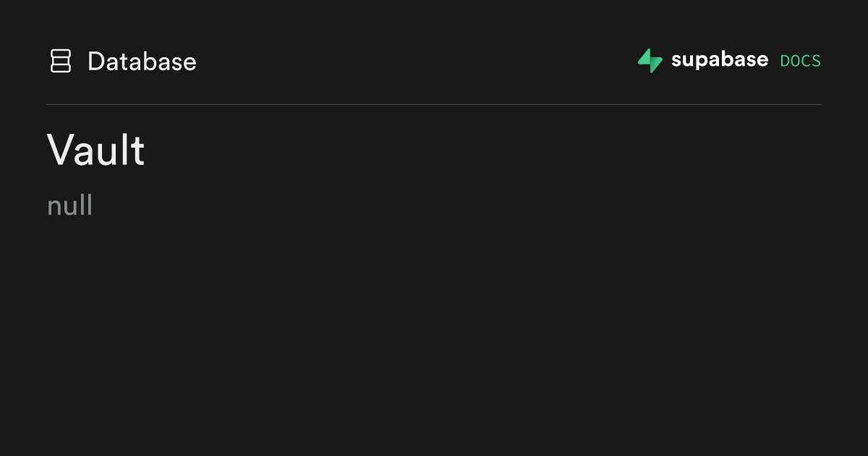This screenshot has height=456, width=868.
Task: Click the horizontal divider line under the header
Action: tap(434, 105)
